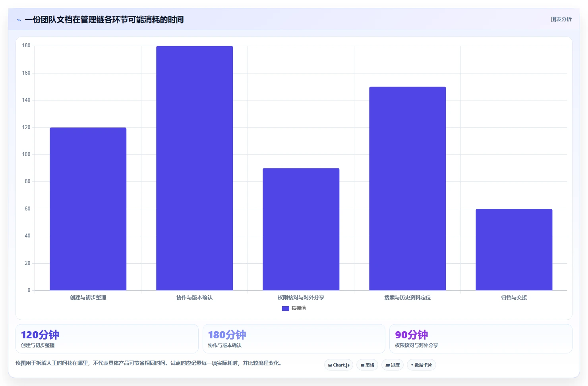588x386 pixels.
Task: Open the 图表分析 label in the header
Action: [x=561, y=19]
